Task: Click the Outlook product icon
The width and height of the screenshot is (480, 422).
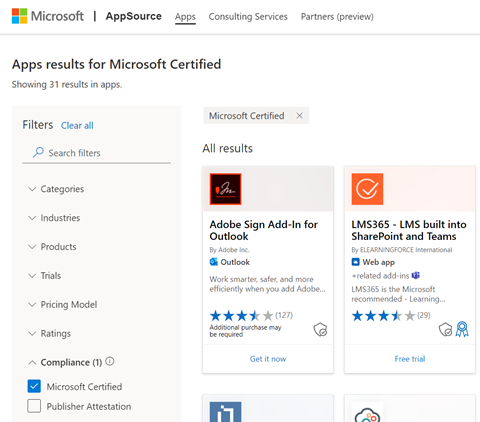Action: click(214, 262)
